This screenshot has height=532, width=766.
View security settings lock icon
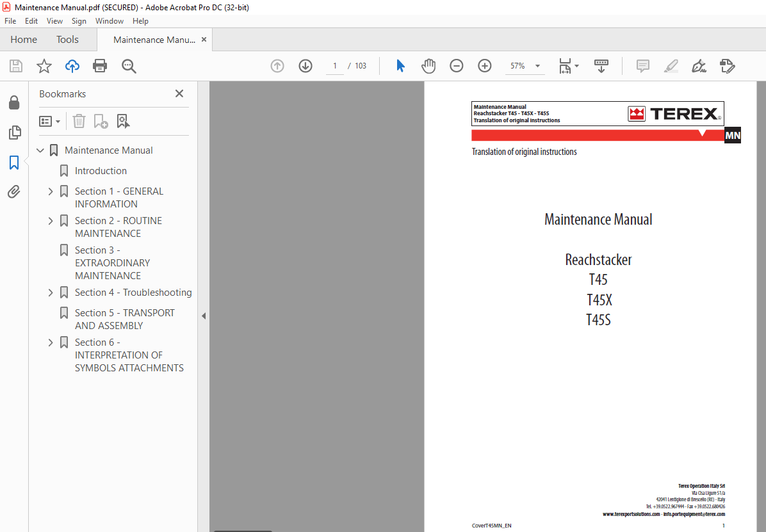(x=14, y=102)
